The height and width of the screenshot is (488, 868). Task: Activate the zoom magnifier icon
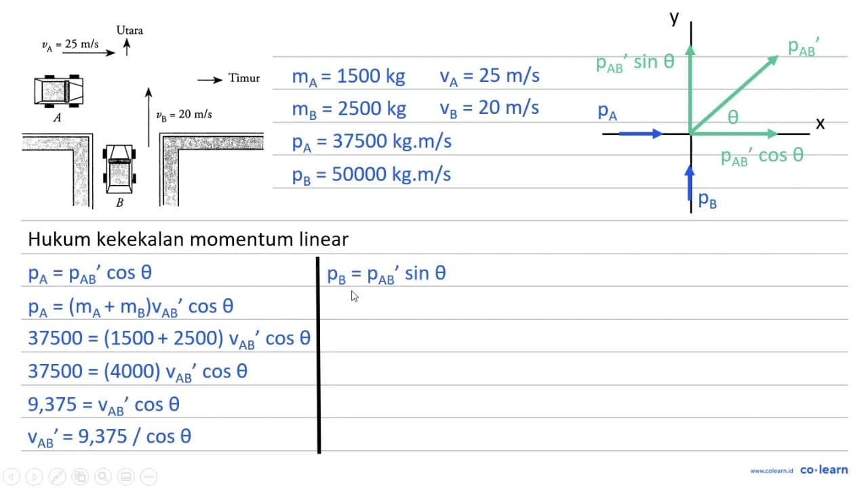pyautogui.click(x=102, y=476)
